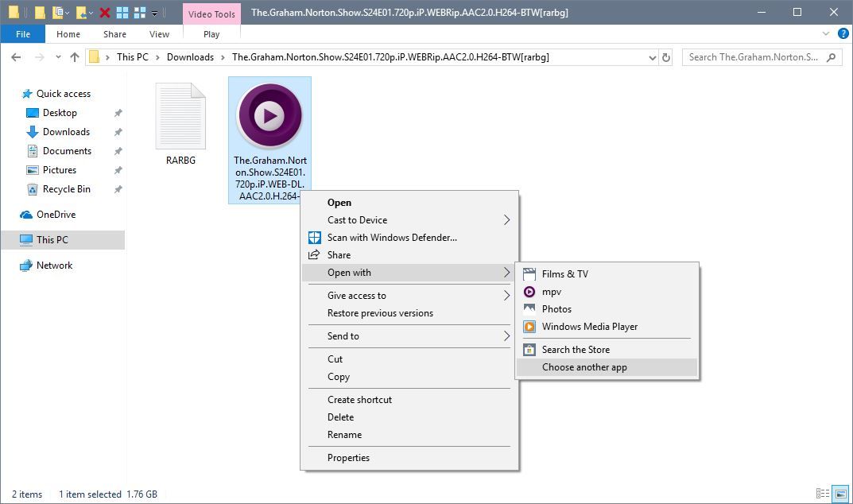Select This PC in the navigation pane
The height and width of the screenshot is (504, 853).
(x=63, y=239)
